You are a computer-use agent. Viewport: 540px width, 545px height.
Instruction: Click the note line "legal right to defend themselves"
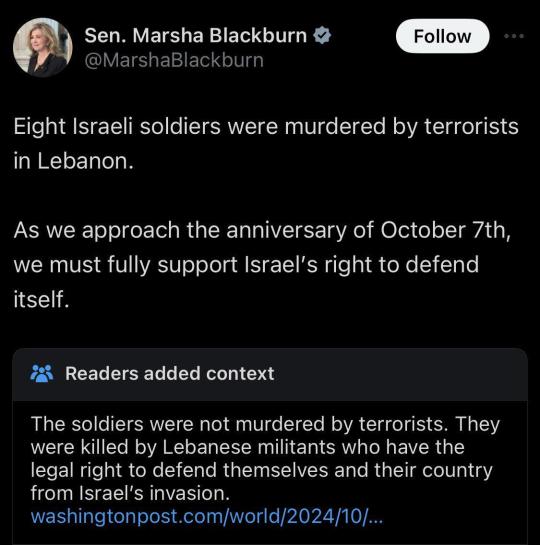pos(179,470)
